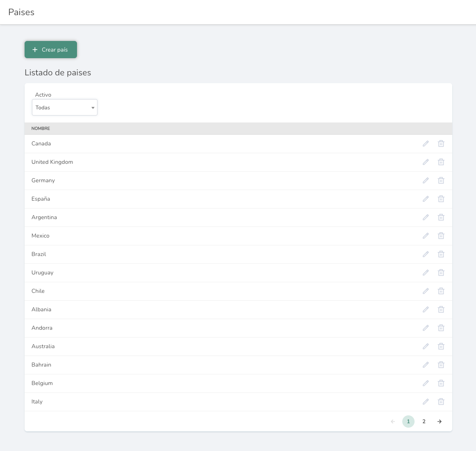Edit Uruguay row pencil icon

click(426, 272)
